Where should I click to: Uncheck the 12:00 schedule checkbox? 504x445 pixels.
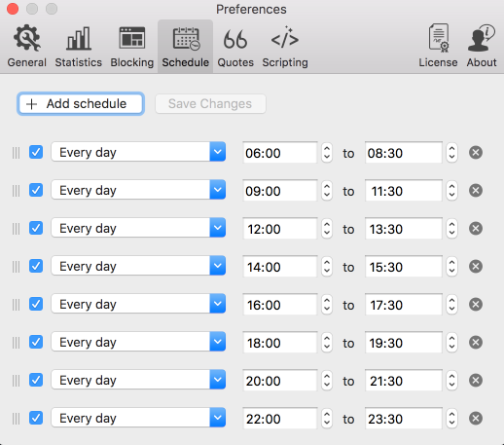pos(36,228)
